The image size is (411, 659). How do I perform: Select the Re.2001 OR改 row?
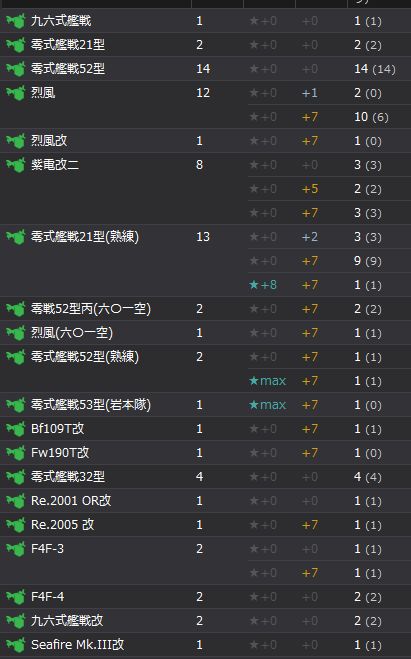coord(206,501)
